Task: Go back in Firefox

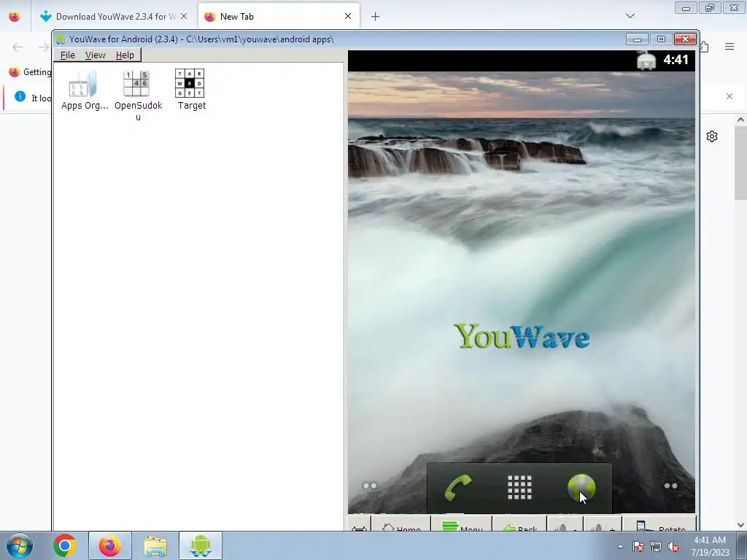Action: click(18, 47)
